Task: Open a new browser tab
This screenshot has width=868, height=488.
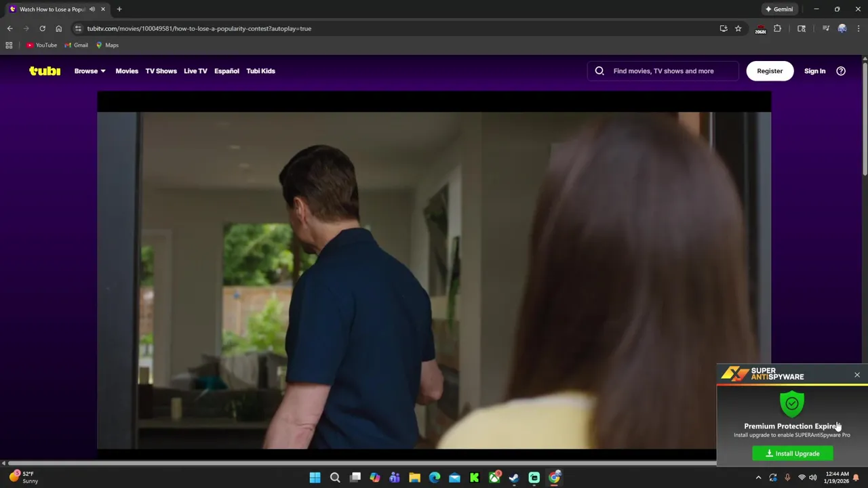Action: (x=119, y=9)
